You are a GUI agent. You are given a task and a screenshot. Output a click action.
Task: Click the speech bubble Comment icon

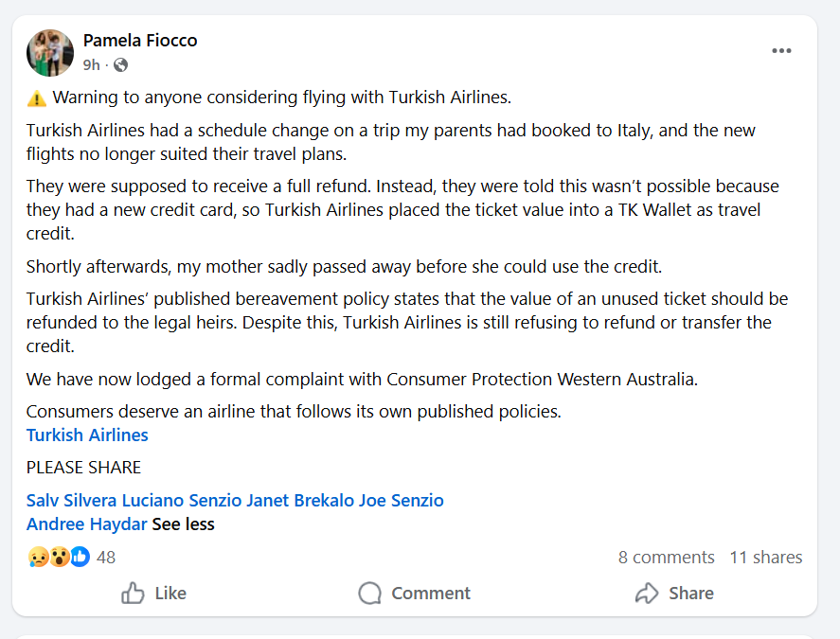[x=369, y=593]
